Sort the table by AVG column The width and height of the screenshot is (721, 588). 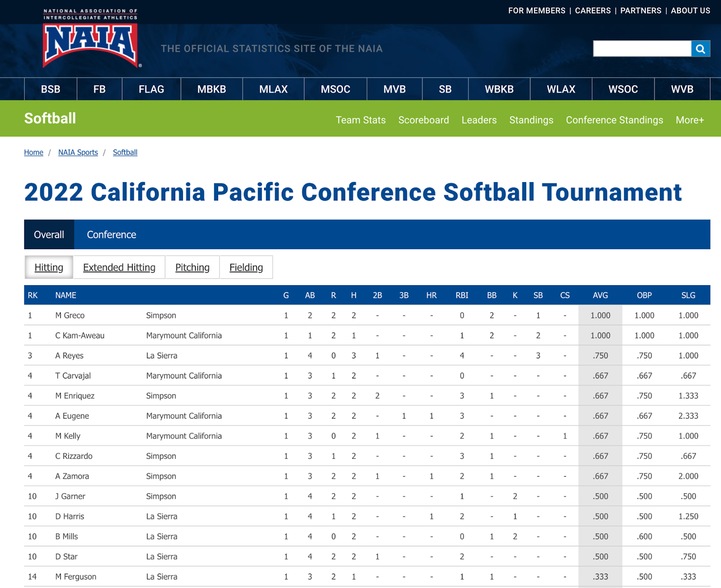point(600,295)
